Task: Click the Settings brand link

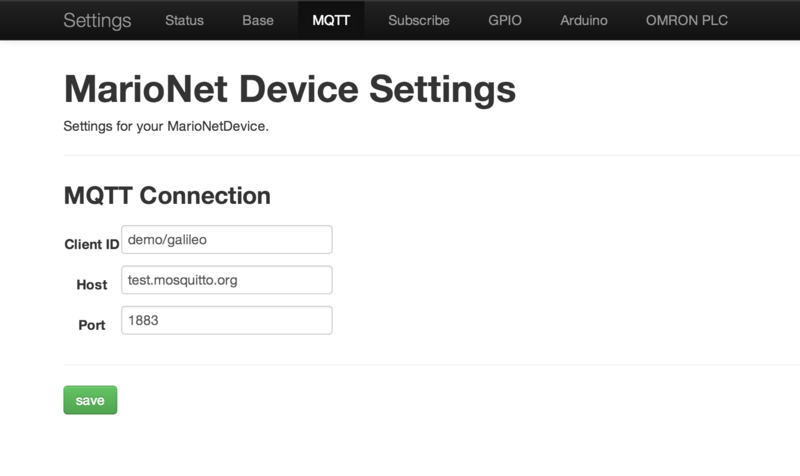Action: (97, 20)
